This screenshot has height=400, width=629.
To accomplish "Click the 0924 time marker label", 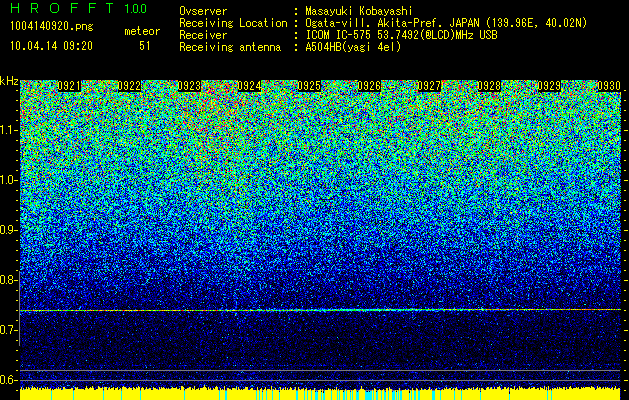I will (x=249, y=86).
